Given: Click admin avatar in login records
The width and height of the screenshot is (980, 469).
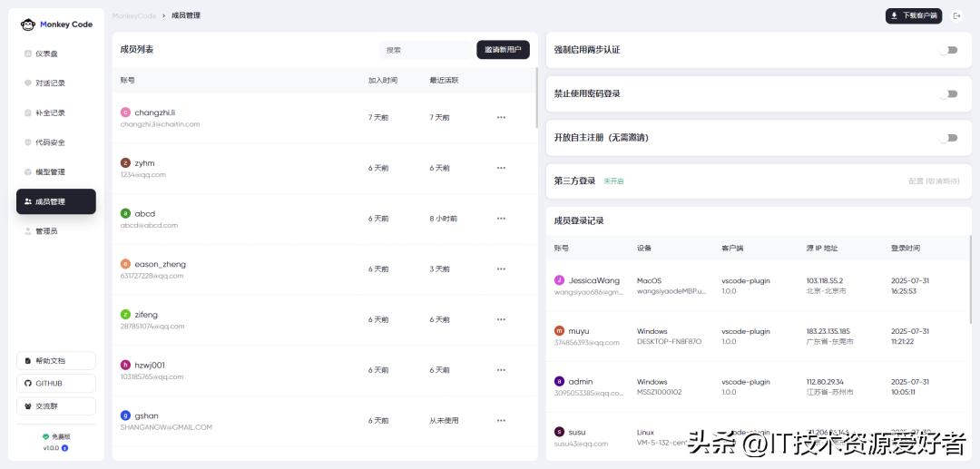Looking at the screenshot, I should (559, 381).
